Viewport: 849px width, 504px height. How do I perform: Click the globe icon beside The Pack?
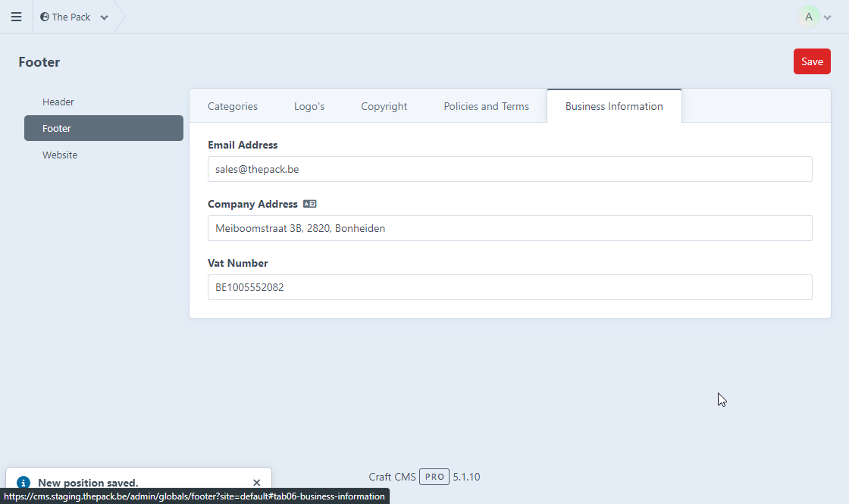coord(45,17)
